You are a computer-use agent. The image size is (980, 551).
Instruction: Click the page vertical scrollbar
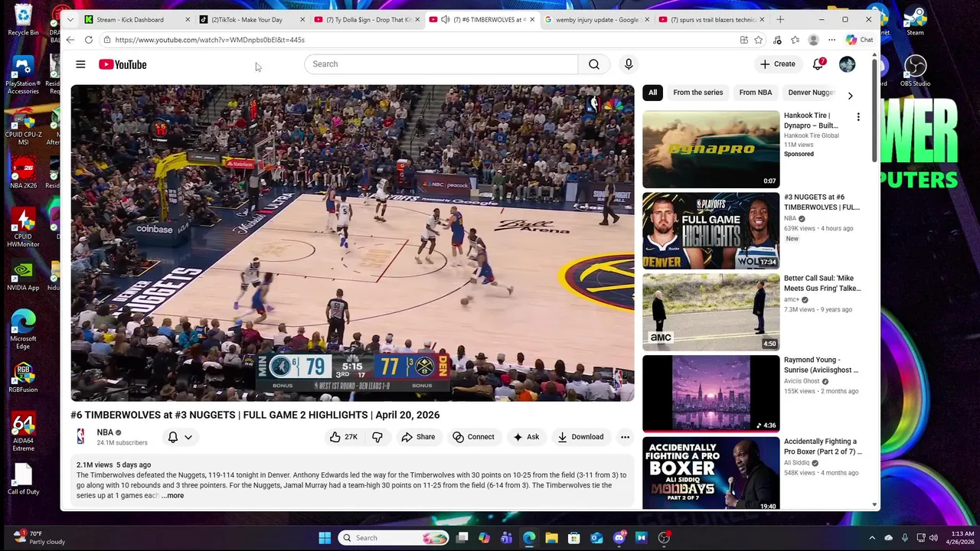pos(875,111)
